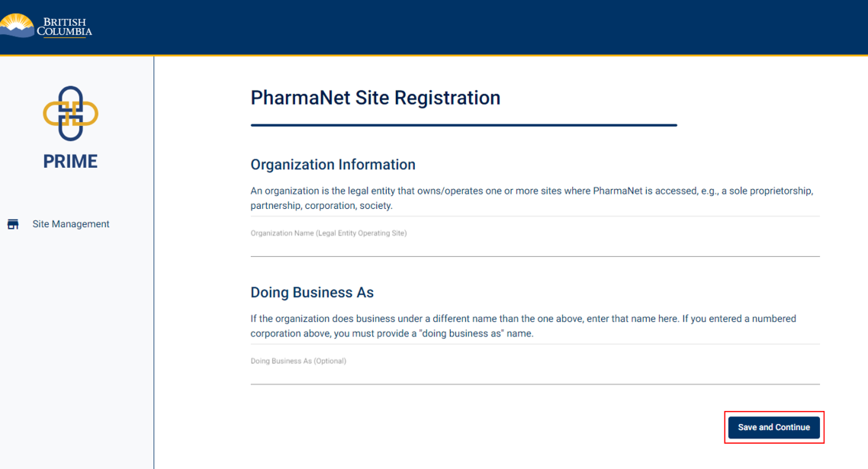
Task: Click the PRIME text under the logo
Action: [70, 162]
